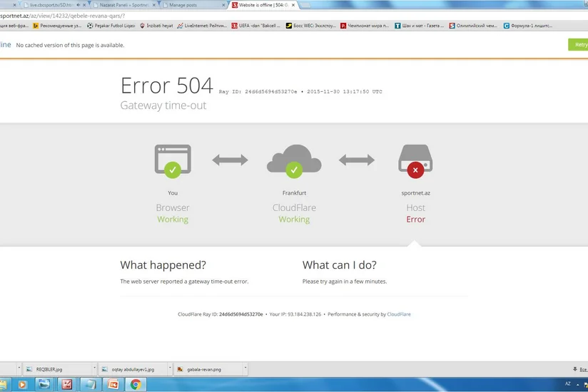The image size is (588, 392).
Task: Click the sportnet.az address bar
Action: tap(294, 16)
